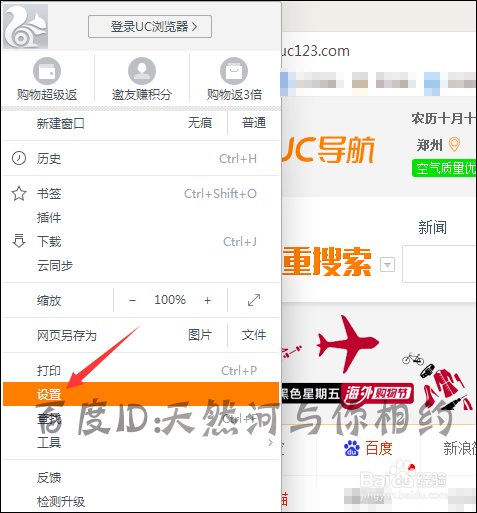
Task: Switch to the 新闻 search tab
Action: tap(433, 227)
